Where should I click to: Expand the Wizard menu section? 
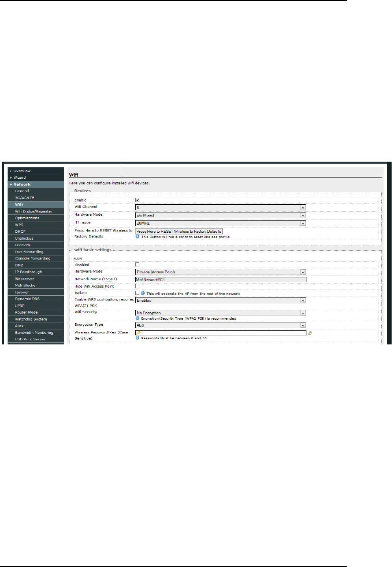click(x=36, y=177)
